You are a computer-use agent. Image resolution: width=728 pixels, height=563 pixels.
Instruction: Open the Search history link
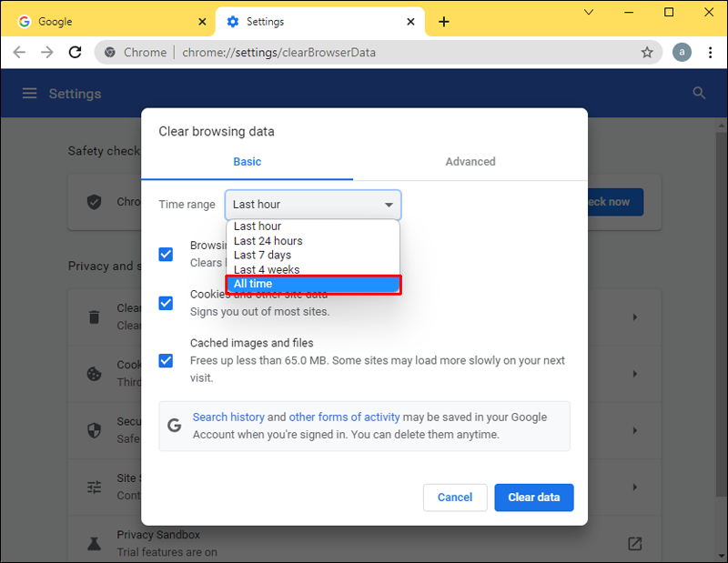(228, 417)
